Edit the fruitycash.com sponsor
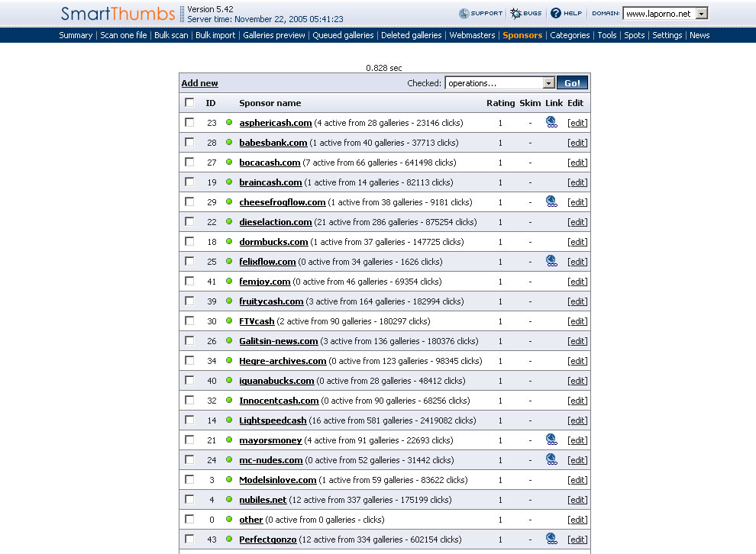 (577, 301)
